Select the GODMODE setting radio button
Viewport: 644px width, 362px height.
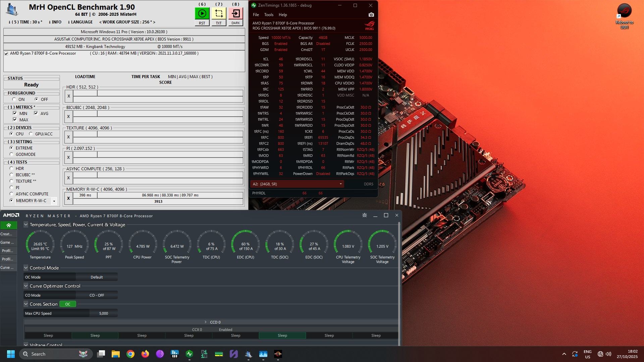(11, 155)
